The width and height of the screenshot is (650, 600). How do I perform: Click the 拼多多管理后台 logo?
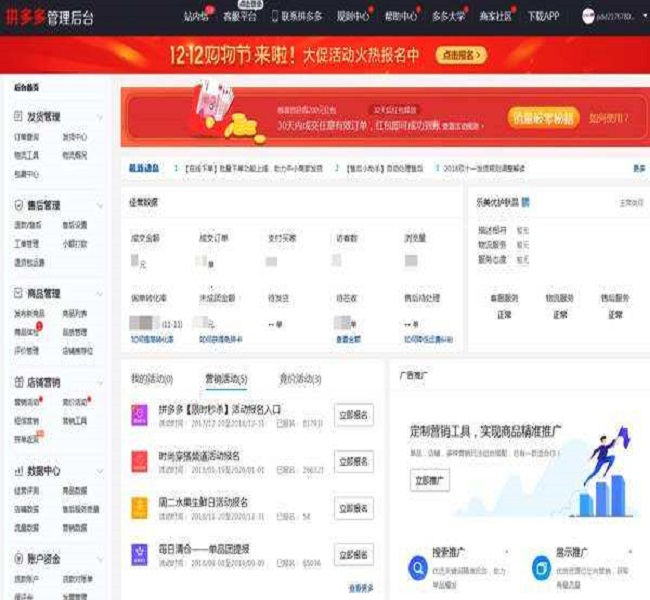(49, 17)
